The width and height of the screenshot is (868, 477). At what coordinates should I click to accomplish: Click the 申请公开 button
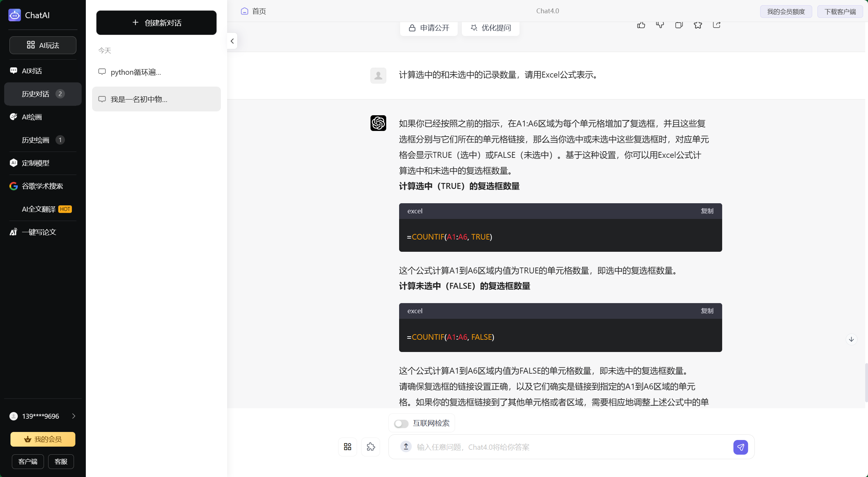pos(428,28)
